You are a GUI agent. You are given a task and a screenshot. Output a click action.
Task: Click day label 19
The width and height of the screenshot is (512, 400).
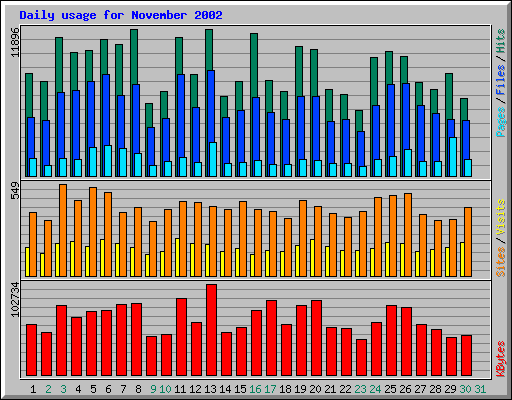[x=300, y=389]
